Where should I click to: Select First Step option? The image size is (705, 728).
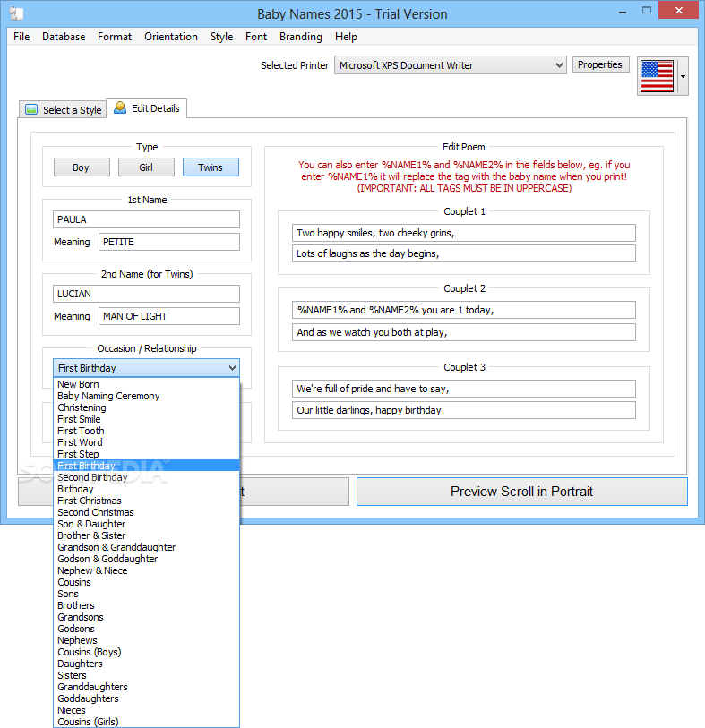tap(146, 454)
